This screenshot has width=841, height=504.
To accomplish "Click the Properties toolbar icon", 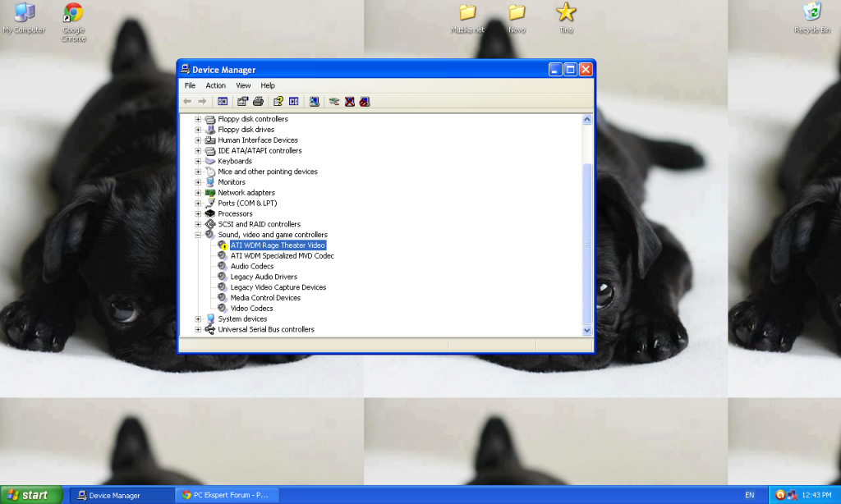I will coord(242,101).
